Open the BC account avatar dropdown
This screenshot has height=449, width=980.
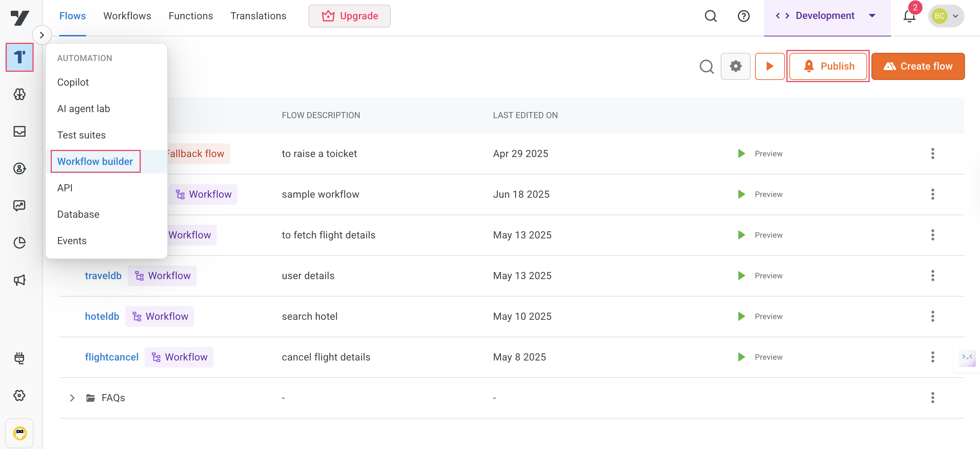tap(946, 16)
